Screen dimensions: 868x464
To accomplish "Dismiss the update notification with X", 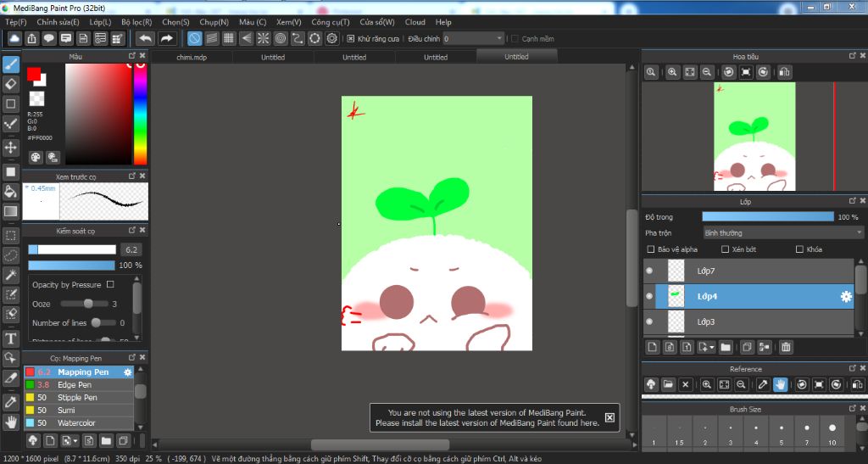I will 609,417.
